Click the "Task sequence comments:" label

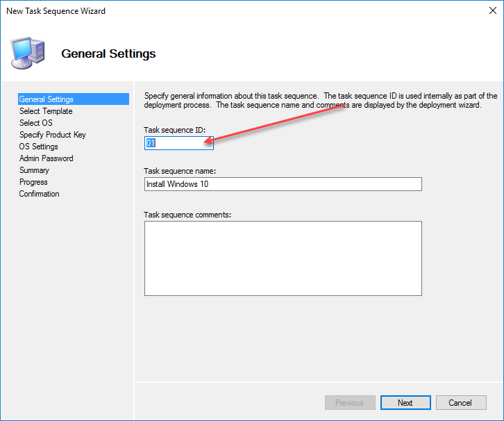coord(187,215)
